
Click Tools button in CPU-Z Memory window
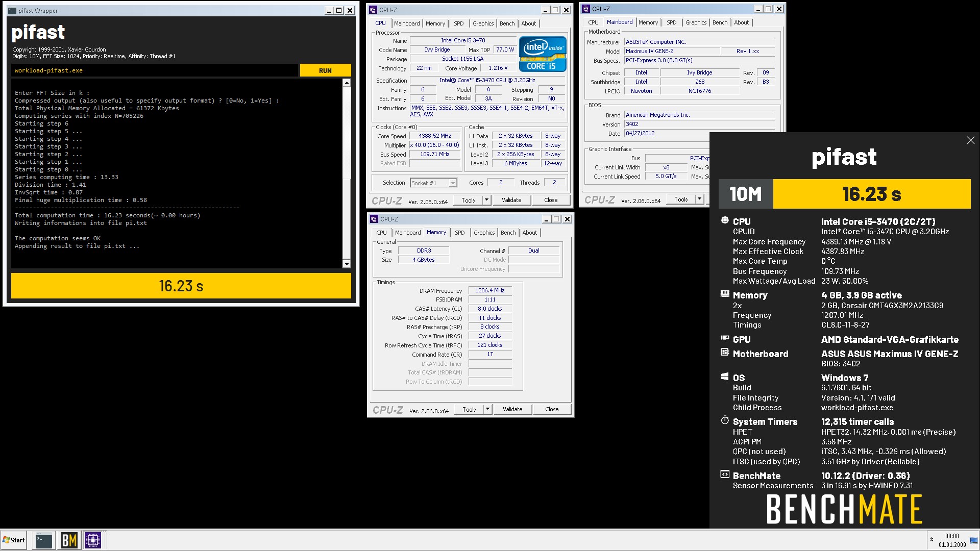[469, 409]
